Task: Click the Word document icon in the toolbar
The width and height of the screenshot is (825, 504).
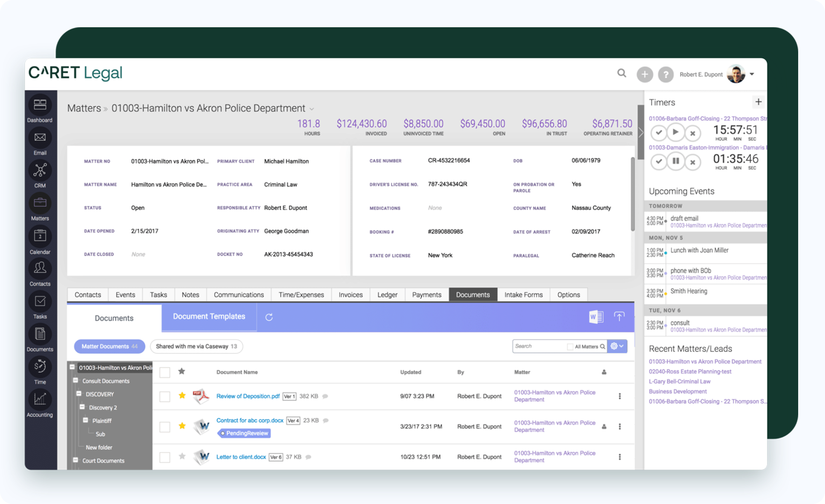Action: pyautogui.click(x=596, y=317)
